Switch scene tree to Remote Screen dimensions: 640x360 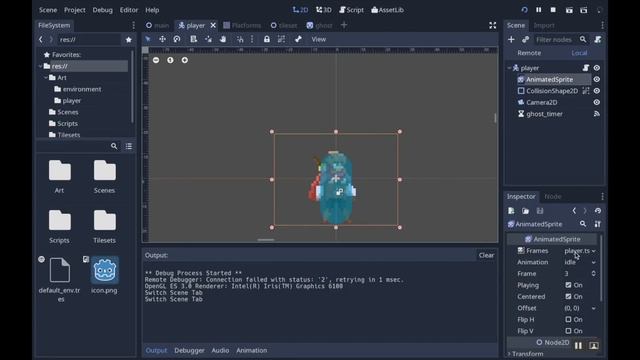tap(529, 53)
